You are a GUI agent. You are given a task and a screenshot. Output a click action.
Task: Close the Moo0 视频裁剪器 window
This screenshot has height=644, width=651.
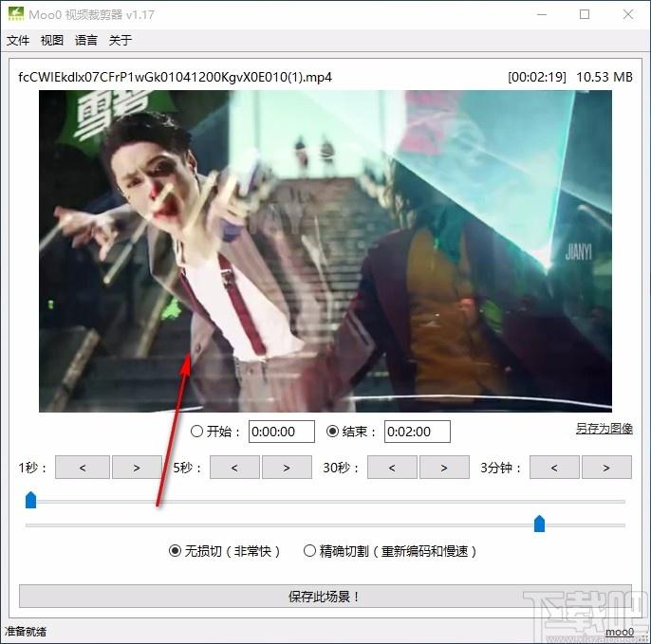pos(628,14)
